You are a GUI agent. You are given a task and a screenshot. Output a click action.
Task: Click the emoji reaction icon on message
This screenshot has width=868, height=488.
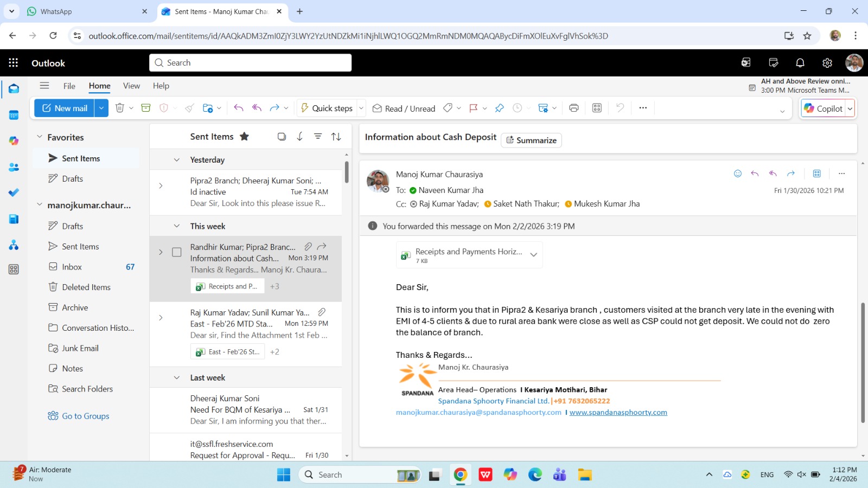click(737, 174)
